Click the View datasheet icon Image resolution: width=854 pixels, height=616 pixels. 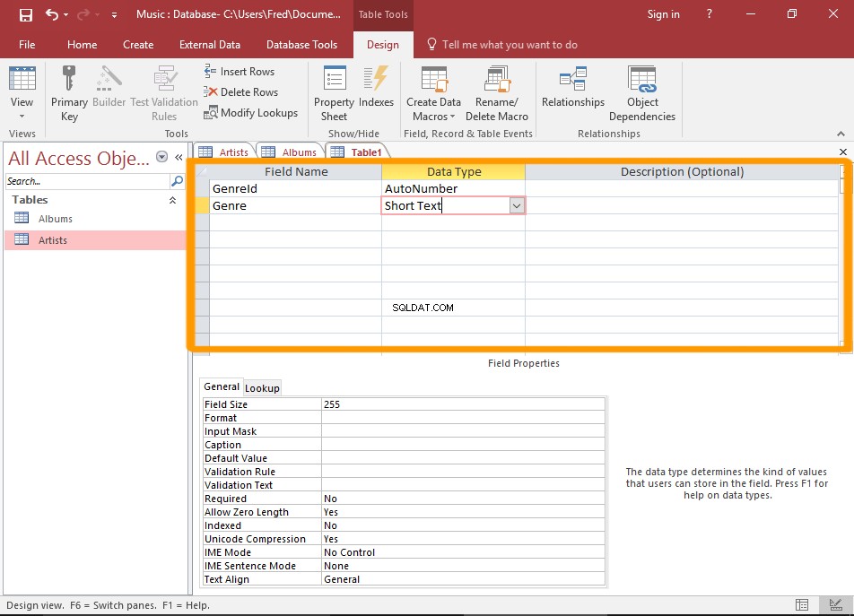pos(22,79)
